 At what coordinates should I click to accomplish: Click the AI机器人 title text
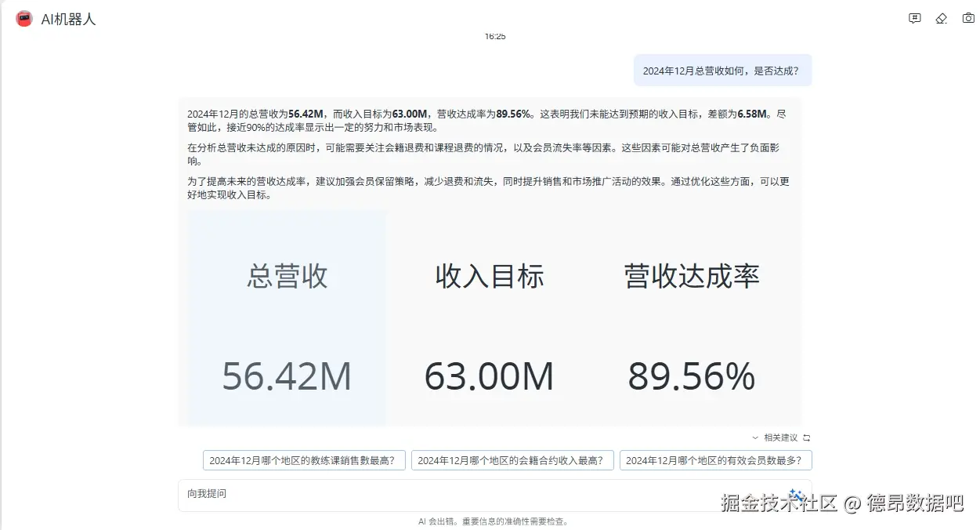pyautogui.click(x=68, y=20)
